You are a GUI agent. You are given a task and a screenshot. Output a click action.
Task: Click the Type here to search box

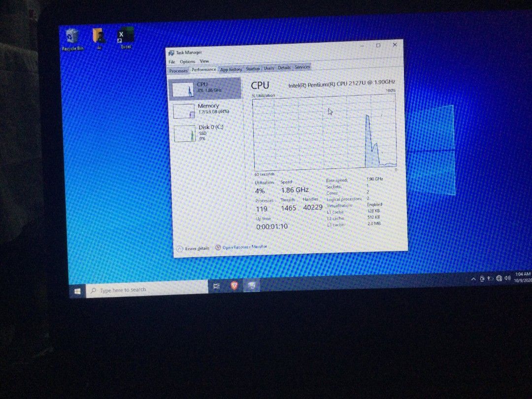click(147, 290)
